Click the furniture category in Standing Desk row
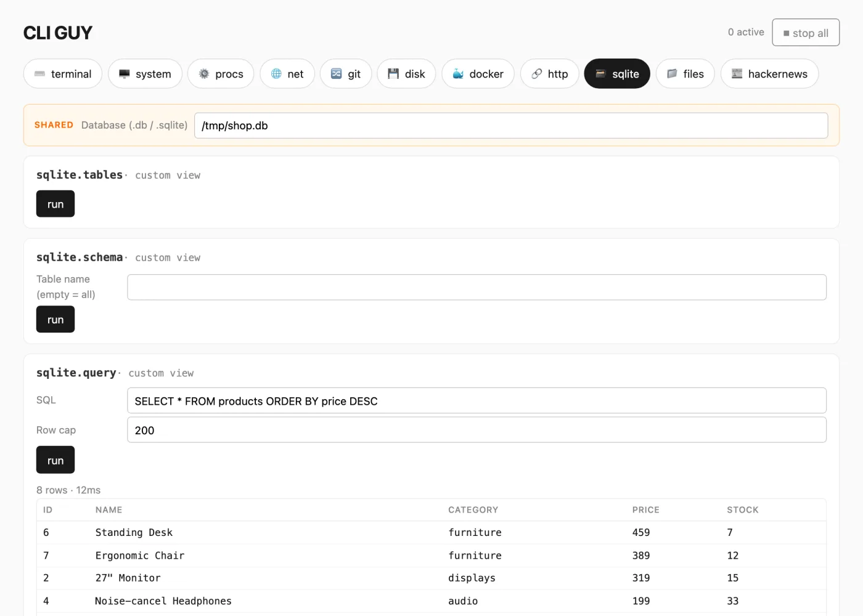863x616 pixels. coord(475,532)
